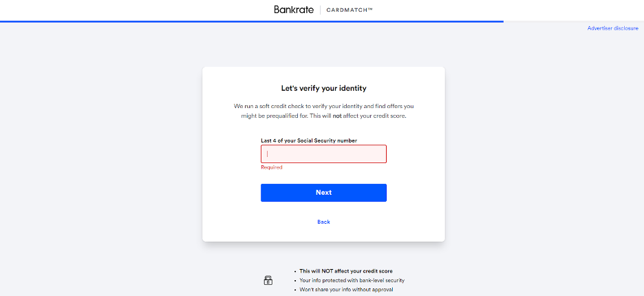The image size is (644, 296).
Task: Click the Bankrate logo in the header
Action: click(x=294, y=10)
